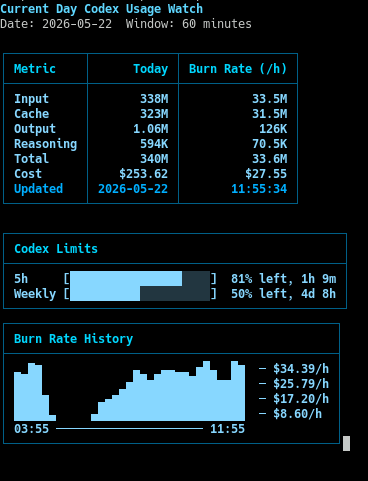Click the Output burn rate 126K
This screenshot has height=481, width=368.
pos(273,129)
